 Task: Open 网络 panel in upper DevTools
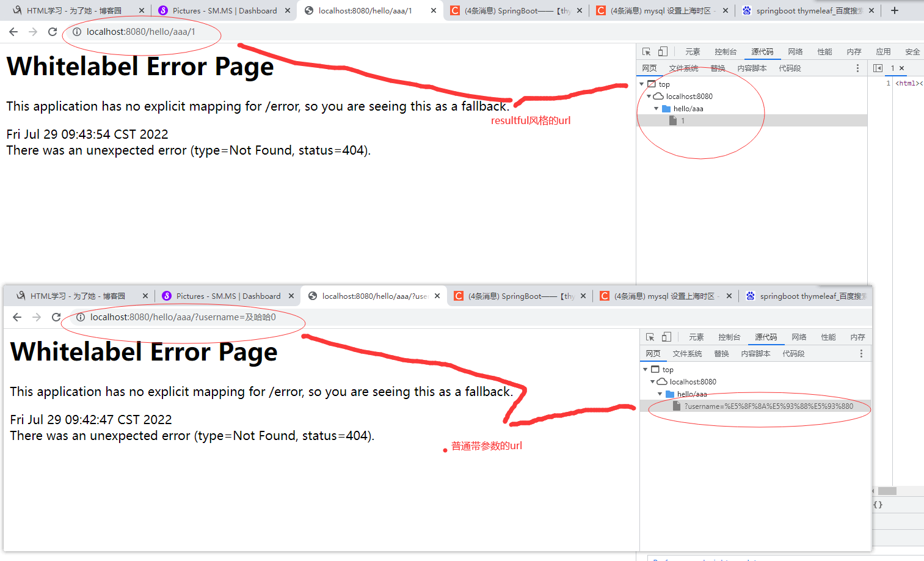(795, 52)
